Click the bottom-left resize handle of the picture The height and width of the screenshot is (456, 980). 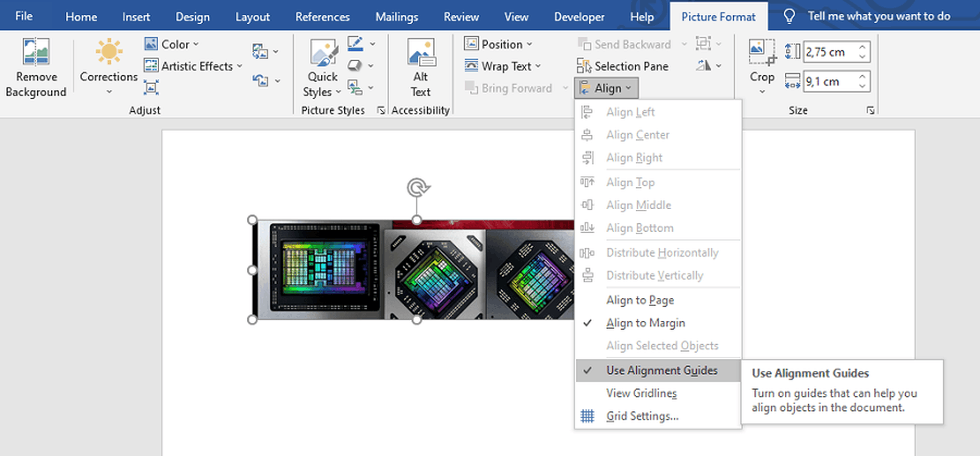point(252,320)
